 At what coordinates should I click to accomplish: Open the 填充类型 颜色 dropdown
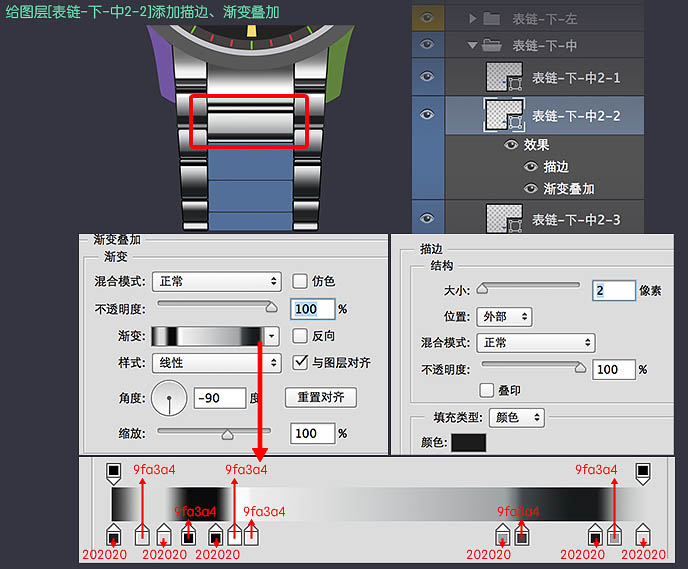pos(517,417)
